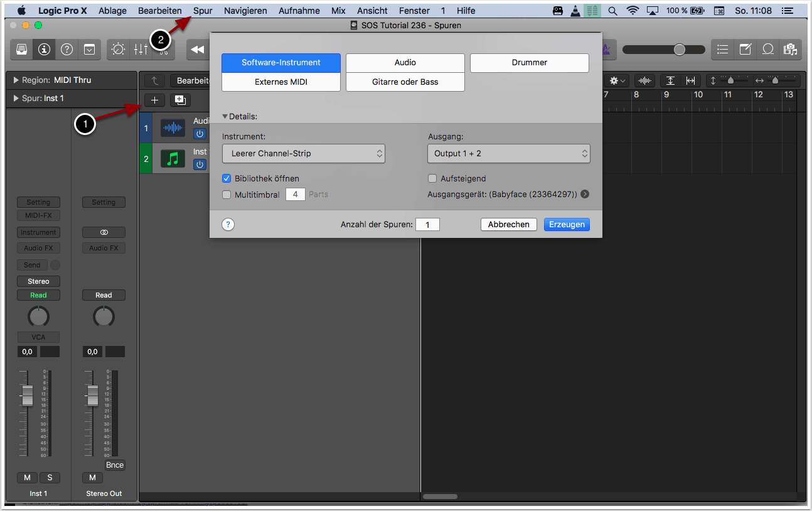The image size is (812, 511).
Task: Select the Drummer track type
Action: tap(530, 63)
